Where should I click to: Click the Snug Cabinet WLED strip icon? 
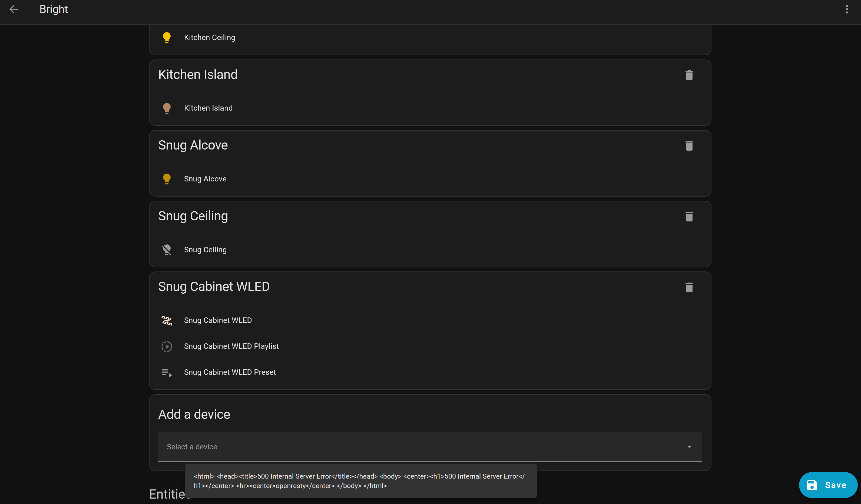(167, 320)
